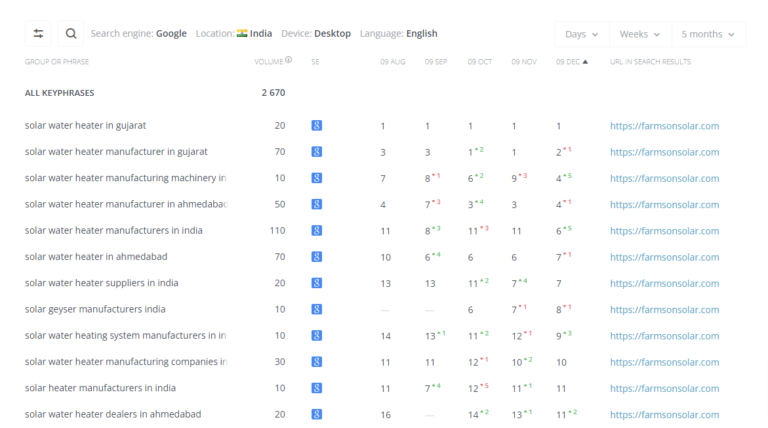
Task: Open farmsonsolar.com link in first row
Action: tap(664, 126)
